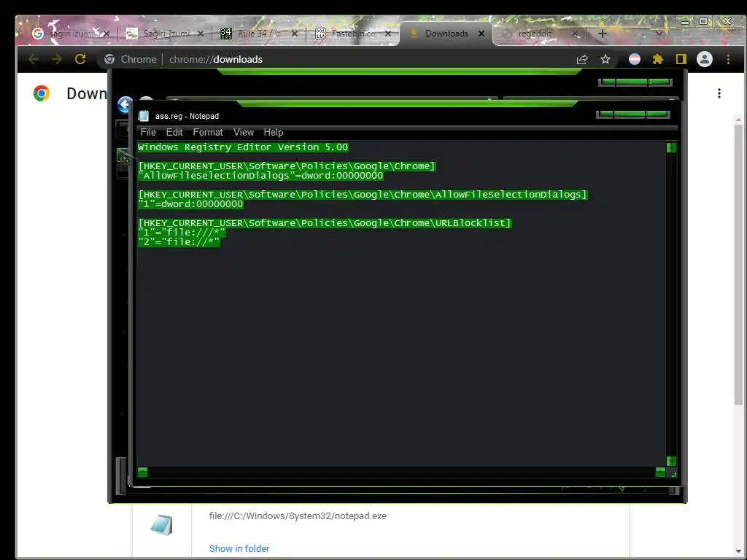Screen dimensions: 747x560
Task: Click the Chrome back arrow
Action: pyautogui.click(x=34, y=59)
